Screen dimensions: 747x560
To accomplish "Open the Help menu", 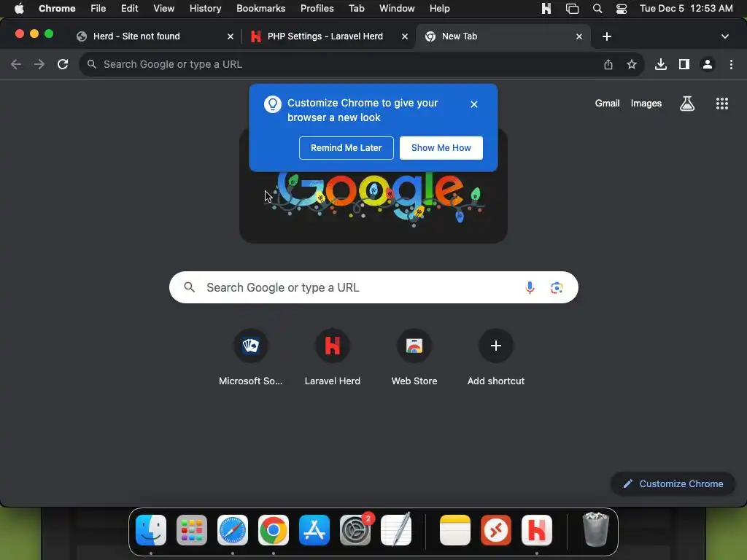I will tap(440, 9).
